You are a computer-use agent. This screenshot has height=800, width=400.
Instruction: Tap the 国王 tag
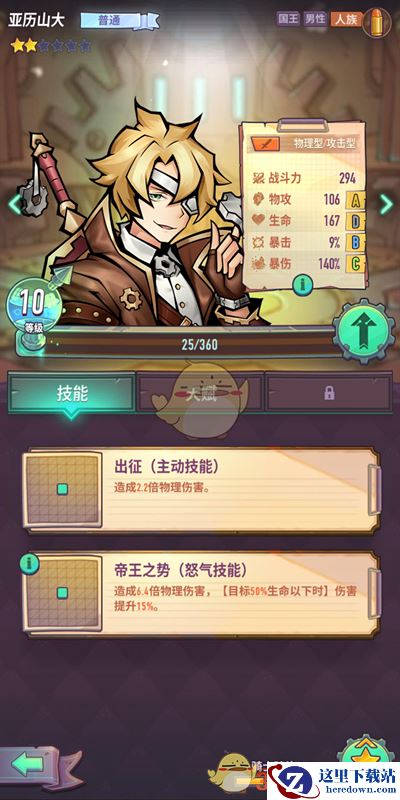[x=288, y=19]
